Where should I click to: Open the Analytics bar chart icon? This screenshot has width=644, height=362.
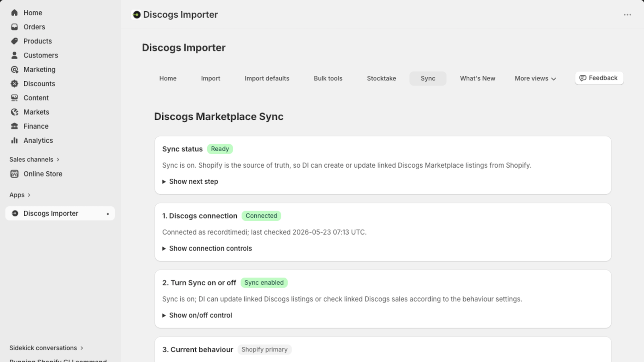14,140
